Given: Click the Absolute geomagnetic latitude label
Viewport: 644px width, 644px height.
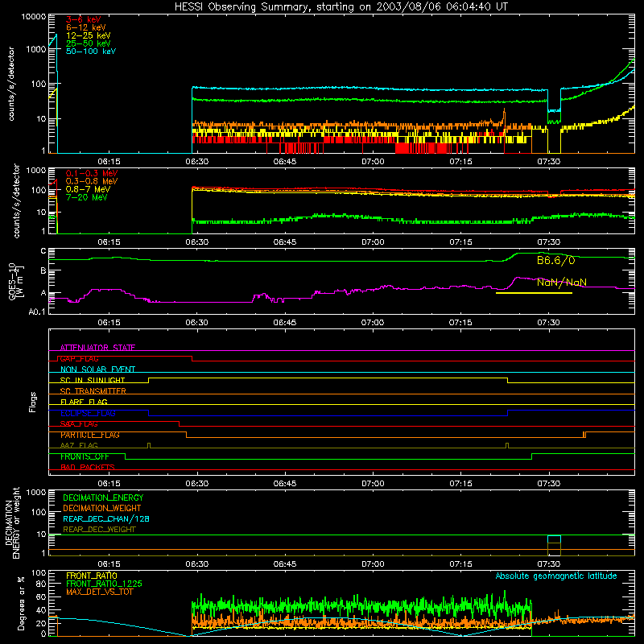Looking at the screenshot, I should point(556,576).
